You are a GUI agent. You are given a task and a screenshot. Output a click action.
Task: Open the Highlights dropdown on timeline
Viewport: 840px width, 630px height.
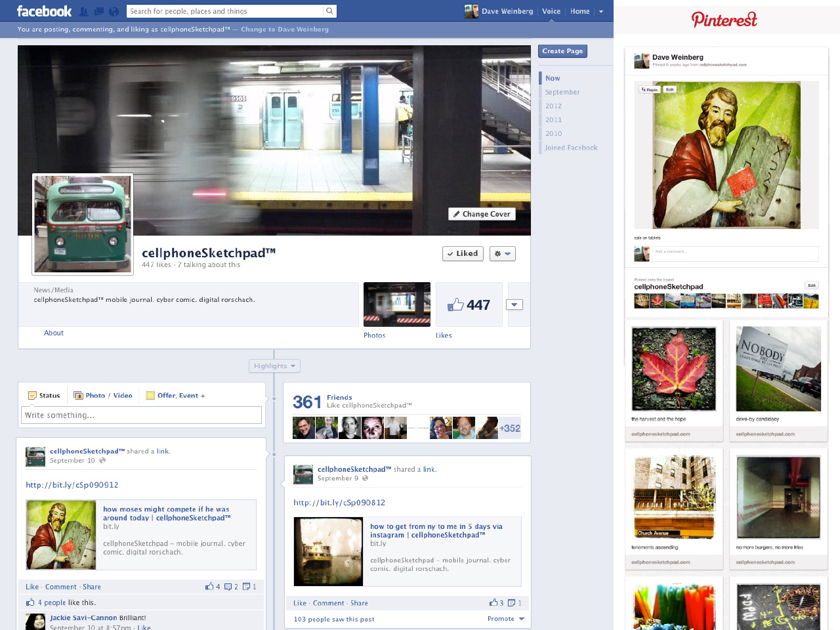pos(274,366)
